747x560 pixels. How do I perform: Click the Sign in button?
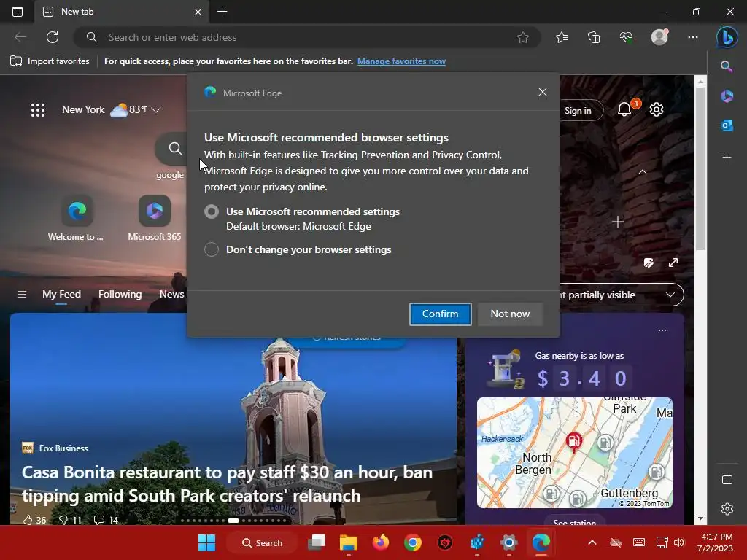[x=578, y=111]
